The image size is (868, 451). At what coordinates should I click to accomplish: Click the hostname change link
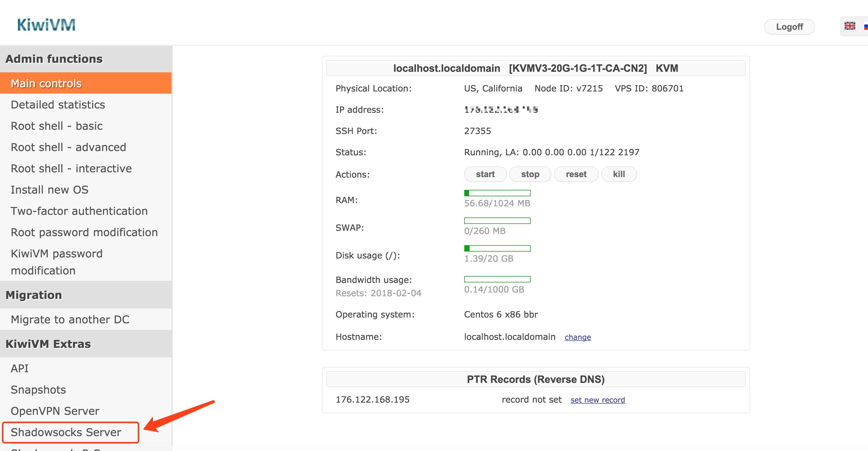[x=577, y=337]
